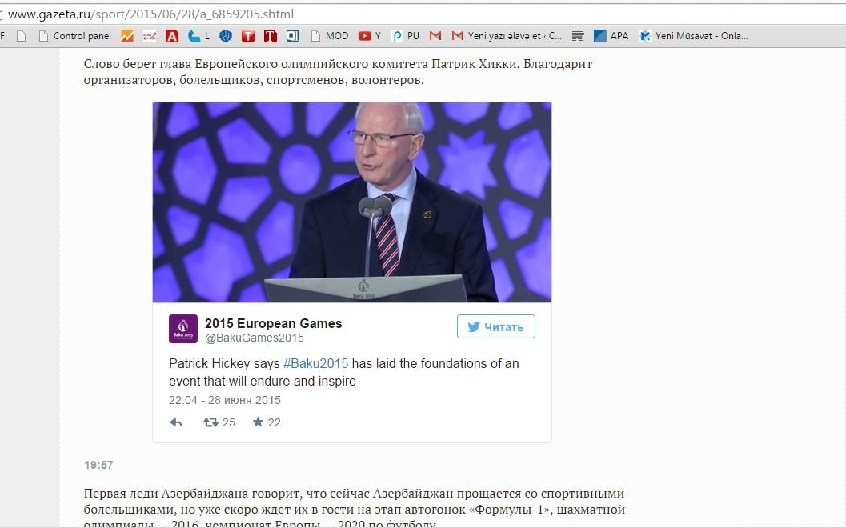The height and width of the screenshot is (528, 846).
Task: Open the MOD bookmark
Action: pos(330,36)
